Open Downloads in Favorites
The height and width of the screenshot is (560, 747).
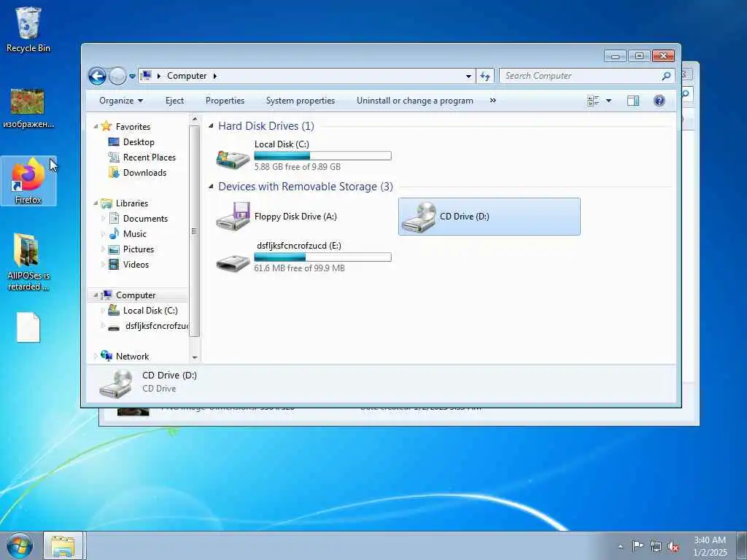point(145,172)
